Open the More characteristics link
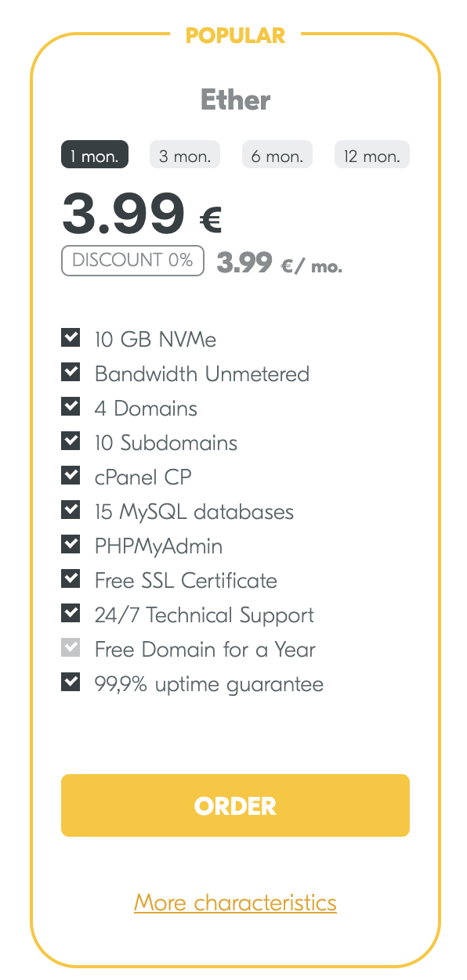The image size is (467, 980). (235, 903)
